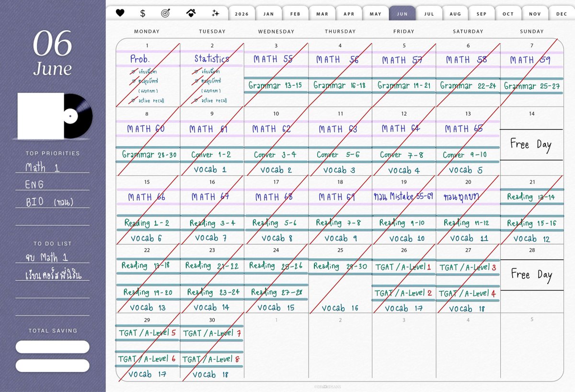Click 'Grammar 13-15' on June 3
The image size is (575, 392).
[275, 86]
